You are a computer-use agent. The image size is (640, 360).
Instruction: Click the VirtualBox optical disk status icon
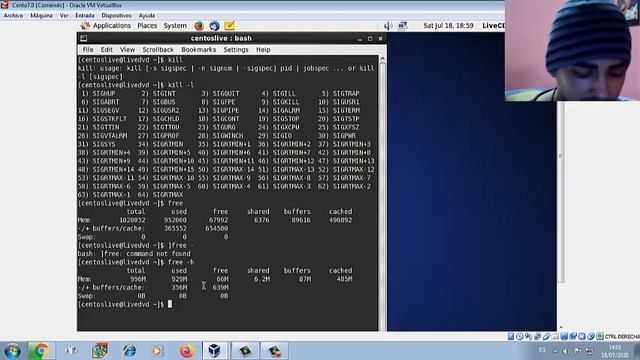pyautogui.click(x=520, y=336)
